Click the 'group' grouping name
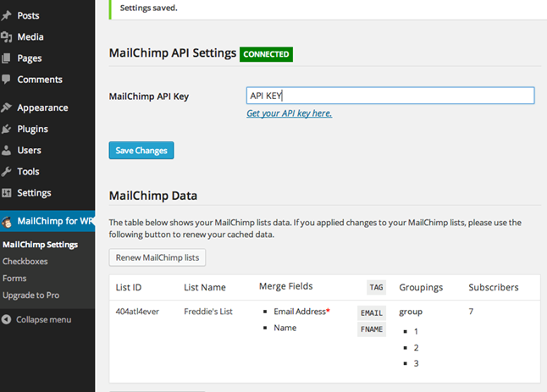 point(411,312)
